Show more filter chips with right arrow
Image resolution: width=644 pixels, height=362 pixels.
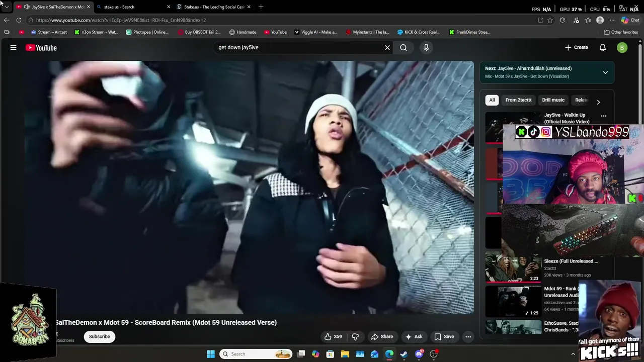coord(598,102)
